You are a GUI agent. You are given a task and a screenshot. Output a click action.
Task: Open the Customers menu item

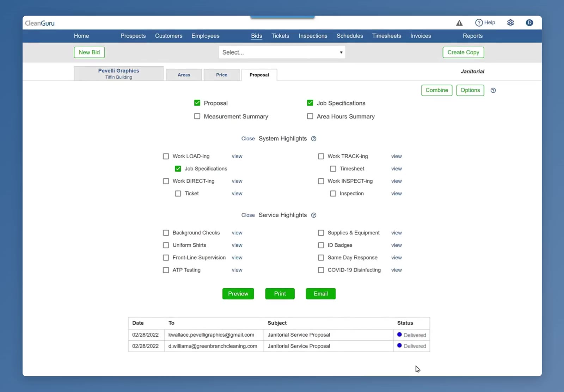tap(168, 36)
